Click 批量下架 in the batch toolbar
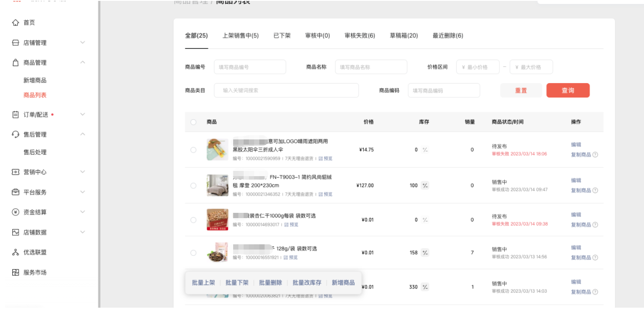The height and width of the screenshot is (309, 644). (x=237, y=283)
